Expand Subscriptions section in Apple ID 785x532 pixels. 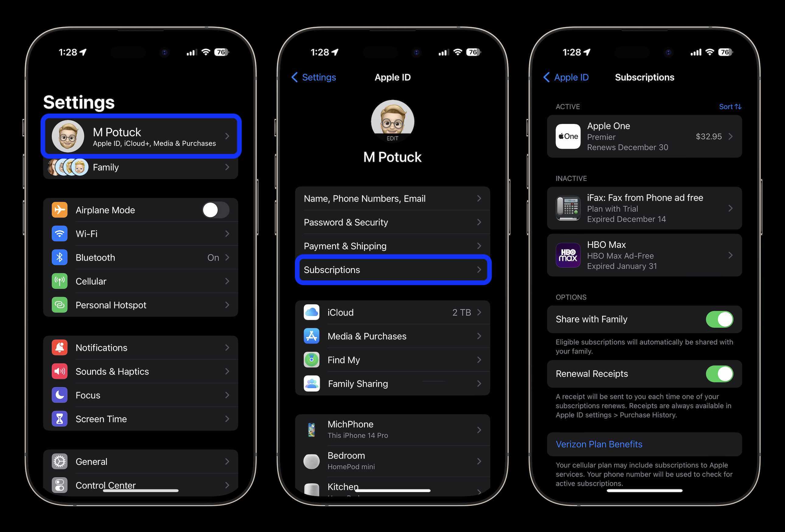(x=393, y=270)
